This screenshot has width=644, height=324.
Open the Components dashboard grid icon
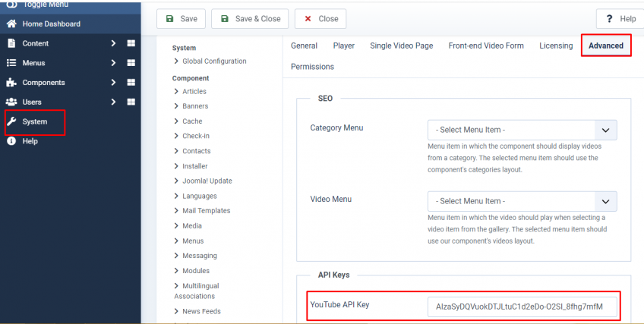click(131, 83)
